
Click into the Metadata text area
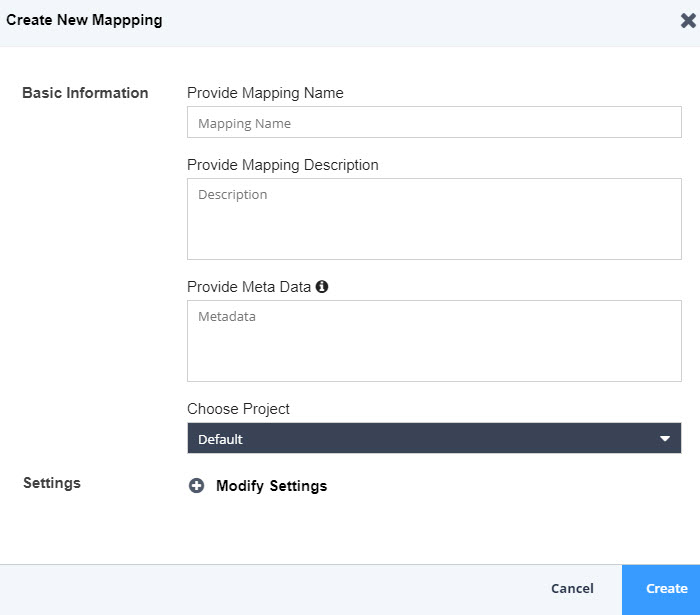coord(434,341)
